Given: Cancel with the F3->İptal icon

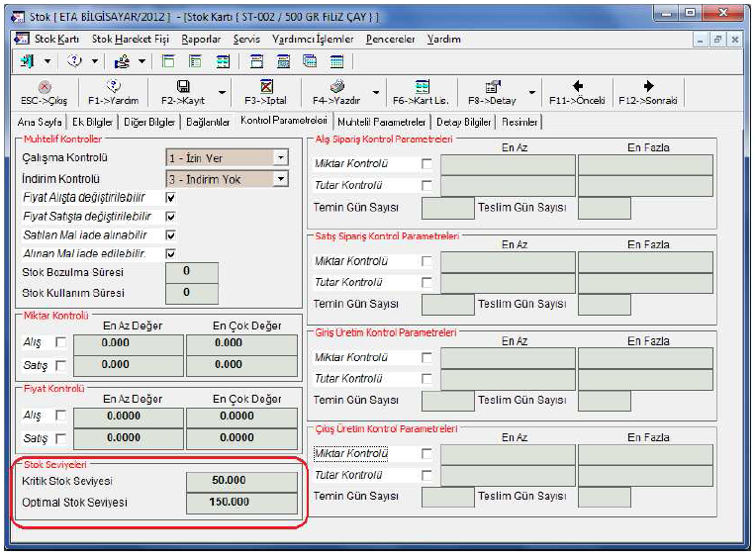Looking at the screenshot, I should [266, 87].
